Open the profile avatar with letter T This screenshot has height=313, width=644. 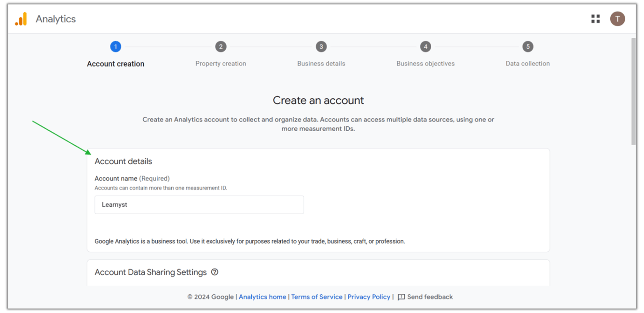pos(617,19)
